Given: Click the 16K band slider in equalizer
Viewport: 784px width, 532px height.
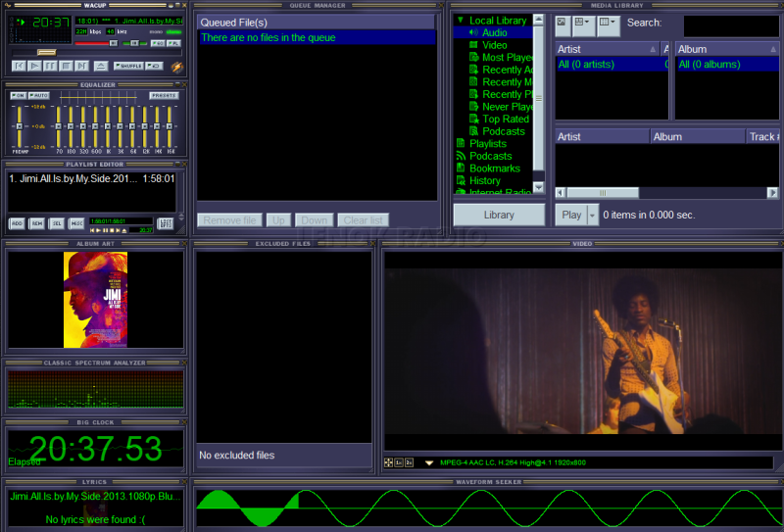Looking at the screenshot, I should (170, 126).
